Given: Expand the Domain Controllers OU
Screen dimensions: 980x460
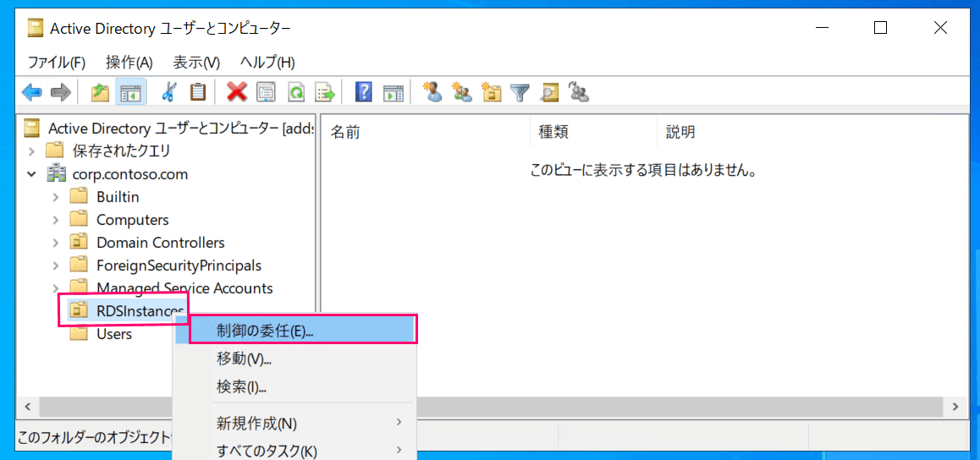Looking at the screenshot, I should point(56,242).
